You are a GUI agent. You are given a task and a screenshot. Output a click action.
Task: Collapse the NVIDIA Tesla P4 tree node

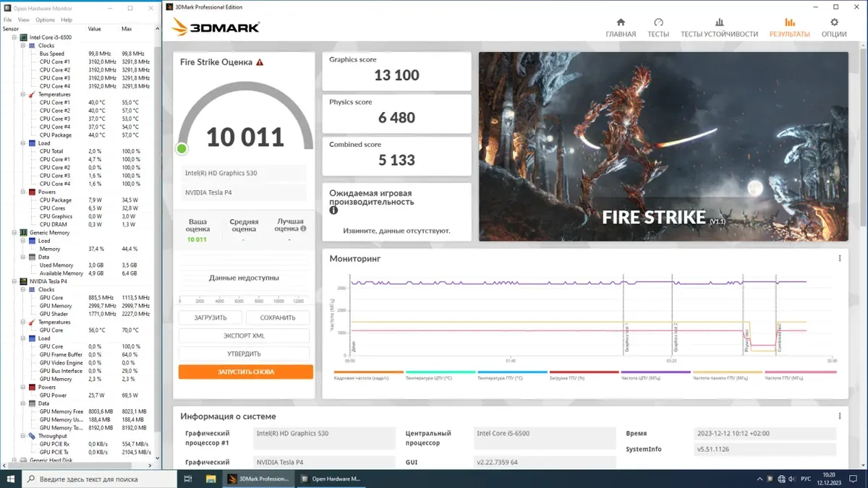pos(14,281)
